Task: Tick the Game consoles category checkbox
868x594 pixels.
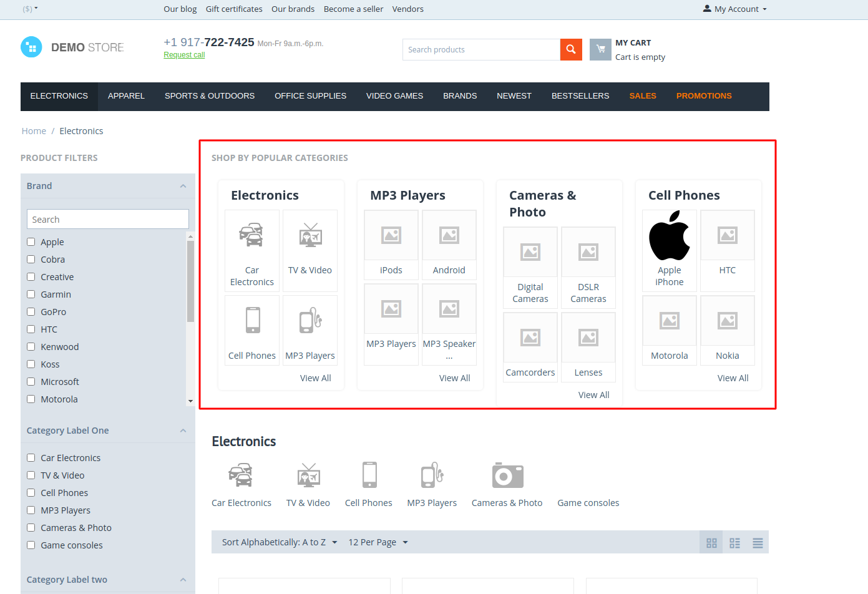Action: pyautogui.click(x=31, y=545)
